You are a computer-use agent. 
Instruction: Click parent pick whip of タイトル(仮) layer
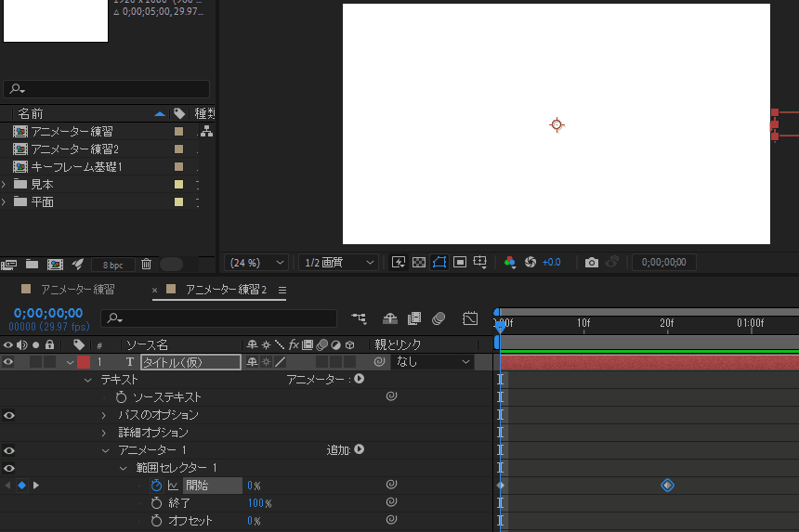coord(379,362)
